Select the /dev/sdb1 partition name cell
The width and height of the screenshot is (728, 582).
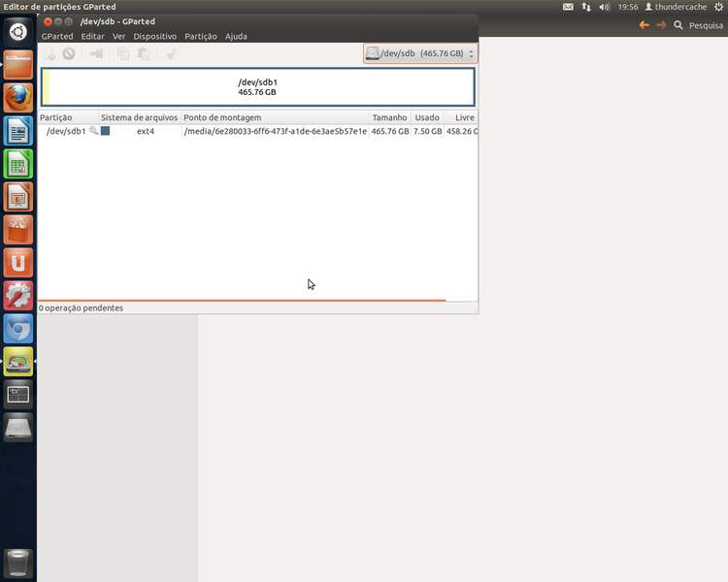tap(66, 131)
